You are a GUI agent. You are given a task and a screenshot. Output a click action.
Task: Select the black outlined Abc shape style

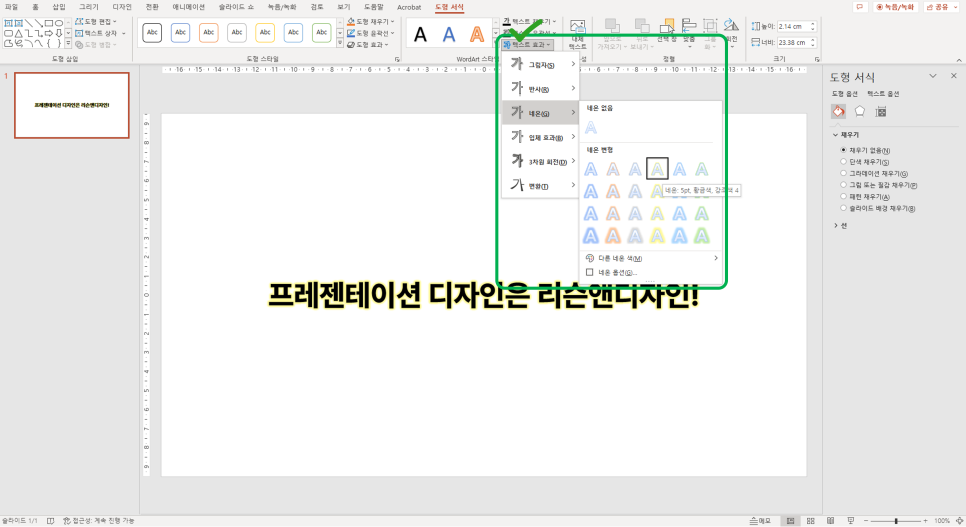point(152,32)
